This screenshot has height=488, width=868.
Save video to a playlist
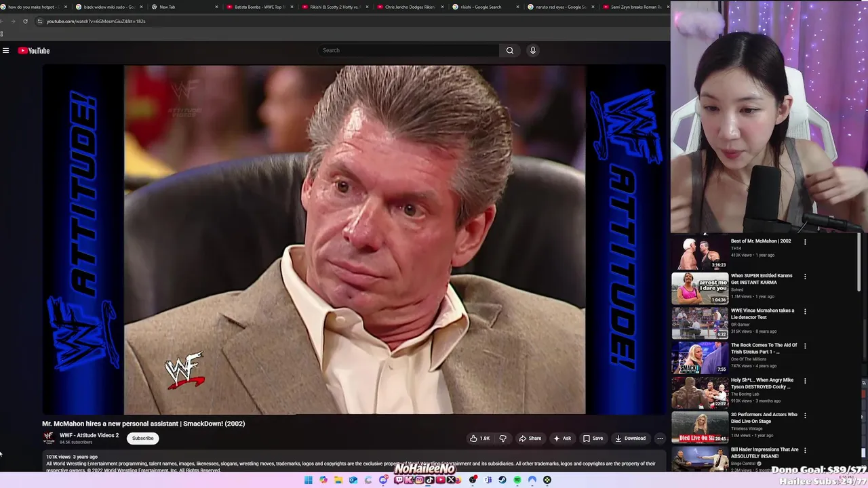point(593,439)
